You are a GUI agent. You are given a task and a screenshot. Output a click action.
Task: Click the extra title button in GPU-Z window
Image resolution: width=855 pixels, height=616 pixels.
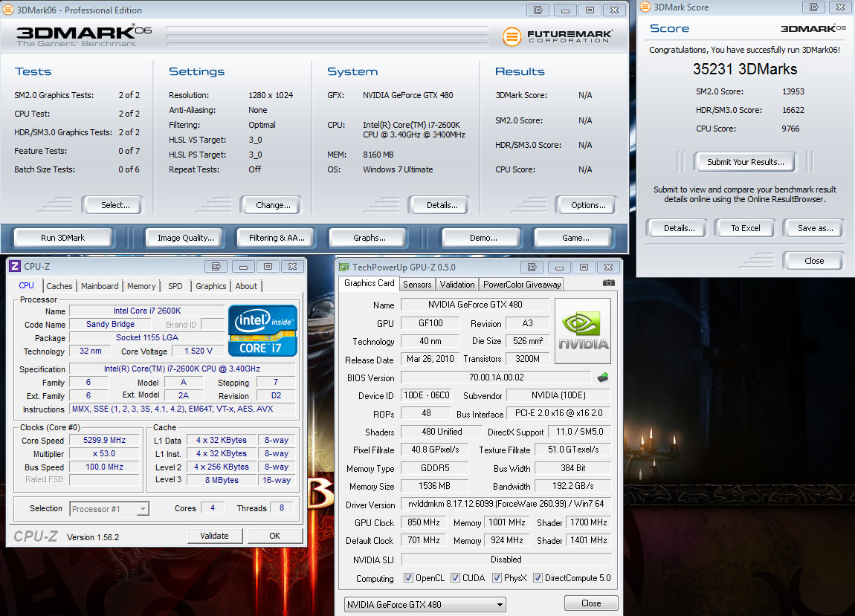click(x=532, y=267)
